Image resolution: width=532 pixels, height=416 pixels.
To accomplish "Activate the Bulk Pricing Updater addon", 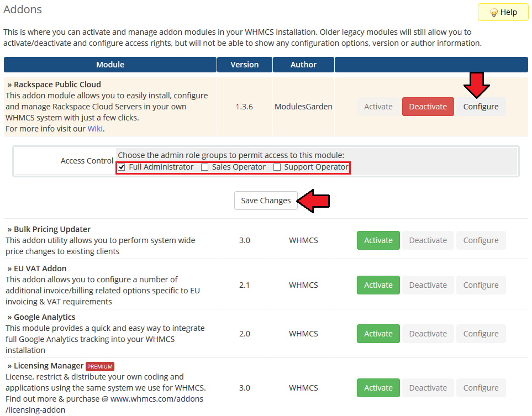I will (x=378, y=240).
